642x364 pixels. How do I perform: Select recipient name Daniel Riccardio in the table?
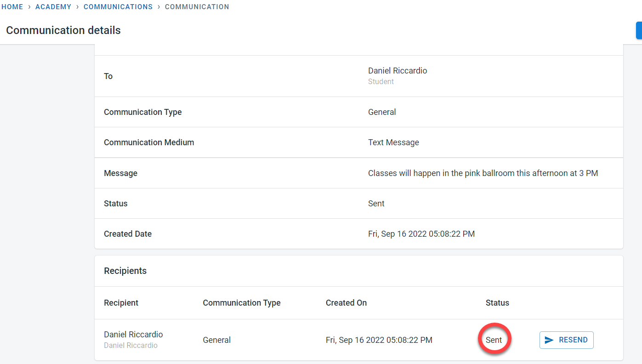pyautogui.click(x=133, y=335)
